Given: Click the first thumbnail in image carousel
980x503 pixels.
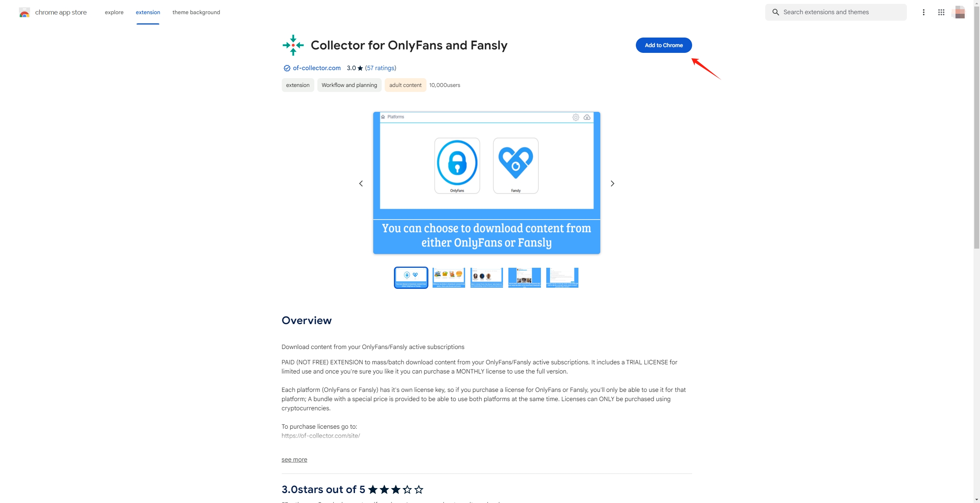Looking at the screenshot, I should (x=411, y=277).
